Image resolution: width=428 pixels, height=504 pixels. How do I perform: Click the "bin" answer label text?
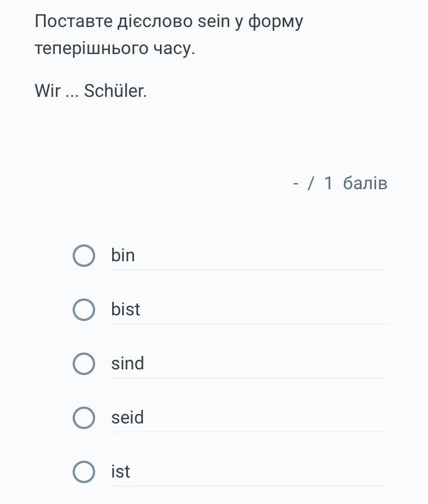123,255
